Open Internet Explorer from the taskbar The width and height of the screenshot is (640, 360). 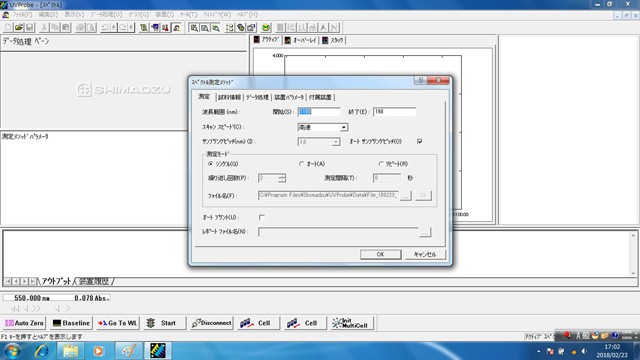tap(41, 351)
